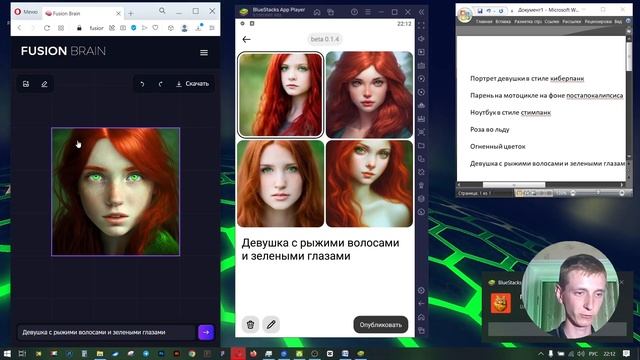Click the line 'Портрет девушки в стиле киберпанк'
This screenshot has width=640, height=360.
[x=527, y=78]
